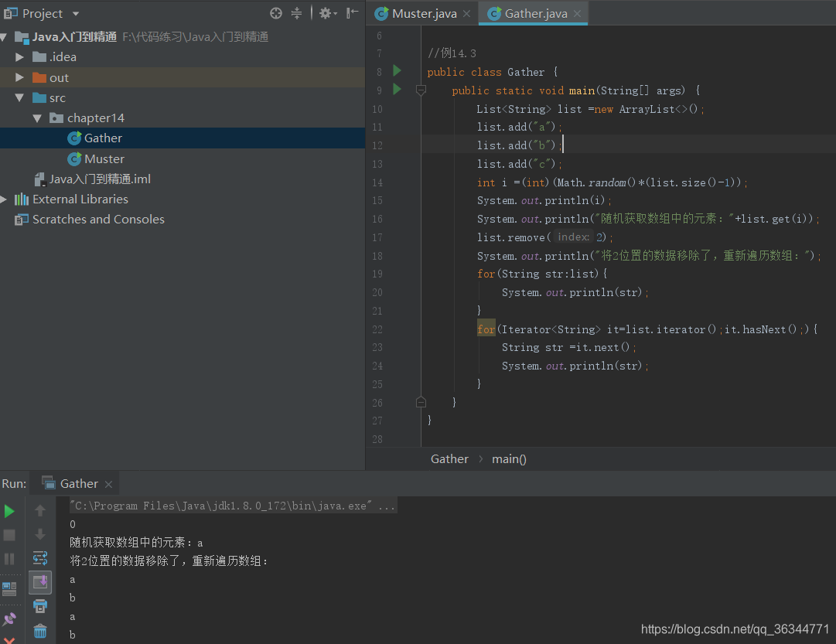Clear all console output with trash icon
Viewport: 836px width, 644px height.
click(40, 631)
